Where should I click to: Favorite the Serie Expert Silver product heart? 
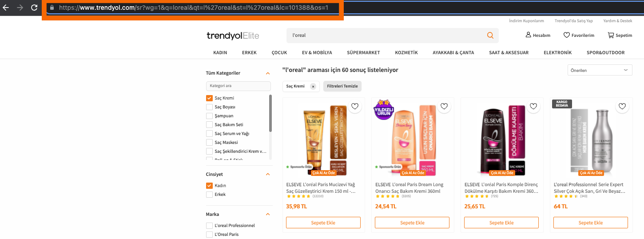tap(622, 106)
